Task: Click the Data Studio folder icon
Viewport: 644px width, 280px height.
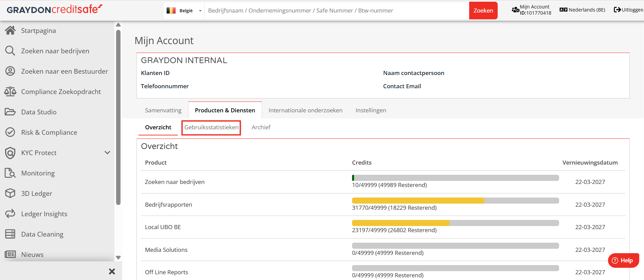Action: pyautogui.click(x=10, y=112)
